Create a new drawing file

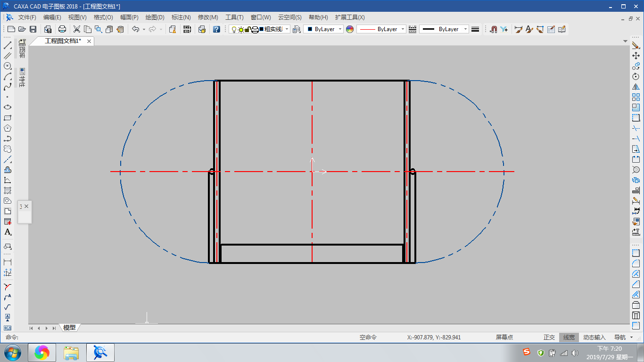pos(11,29)
